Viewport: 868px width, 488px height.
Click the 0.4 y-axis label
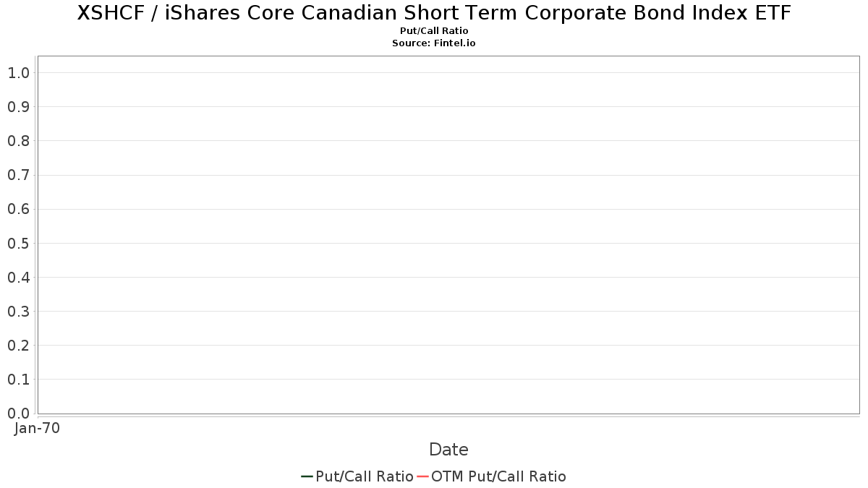[18, 278]
